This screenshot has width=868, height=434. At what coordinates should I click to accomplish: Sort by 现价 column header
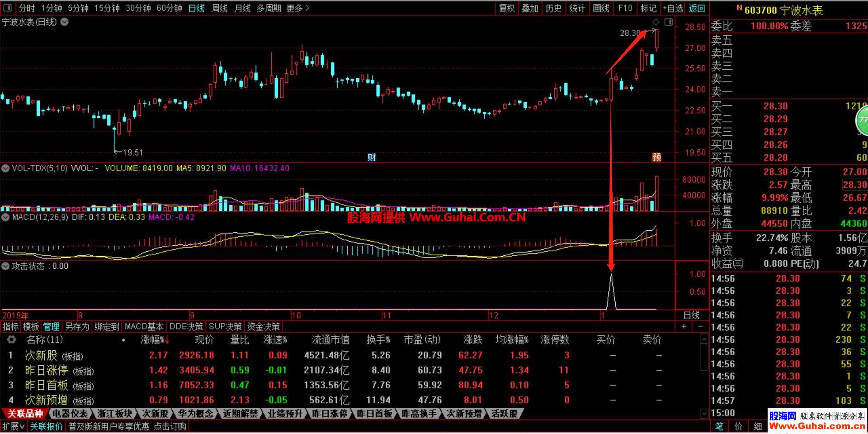204,340
